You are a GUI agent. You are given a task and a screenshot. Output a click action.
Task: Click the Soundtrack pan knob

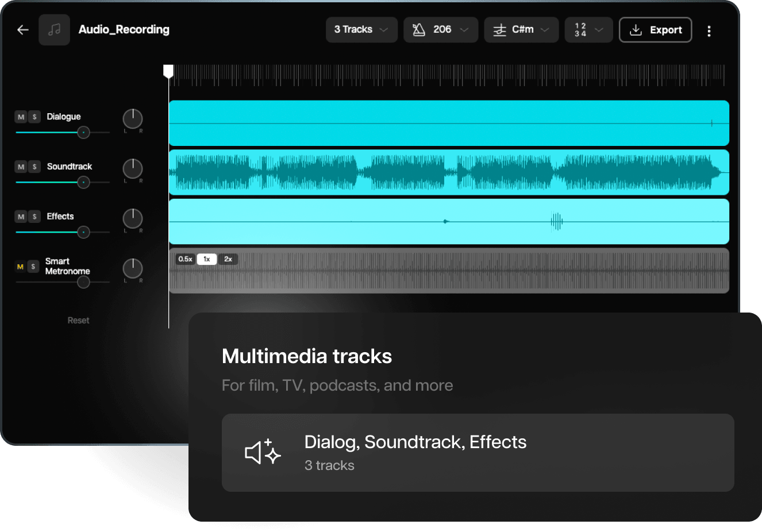click(x=133, y=169)
